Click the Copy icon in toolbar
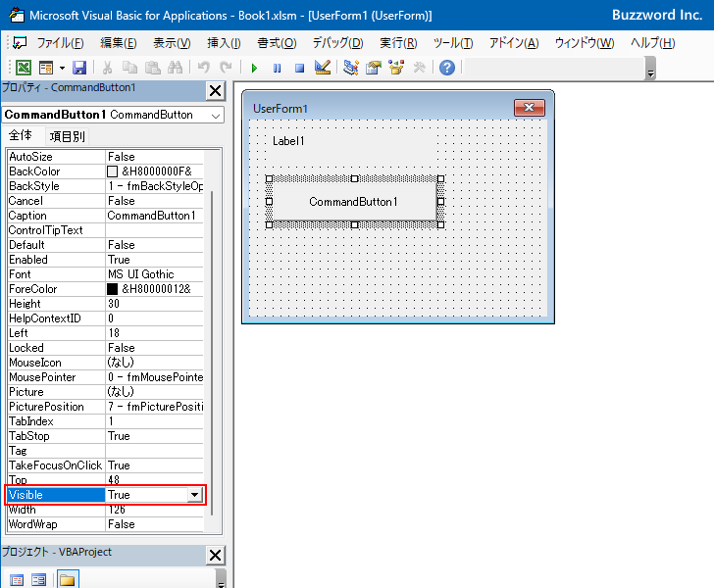Screen dimensions: 714x588 tap(129, 68)
